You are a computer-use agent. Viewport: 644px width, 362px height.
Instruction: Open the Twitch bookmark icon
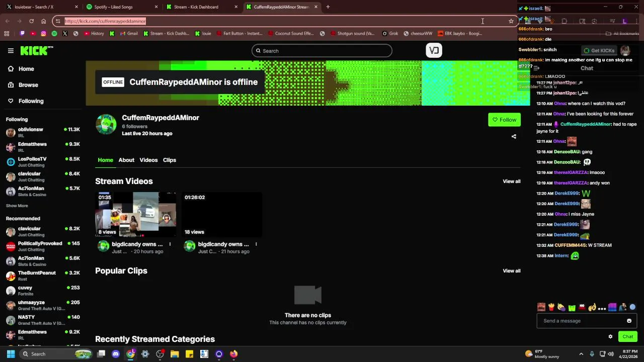pos(22,34)
